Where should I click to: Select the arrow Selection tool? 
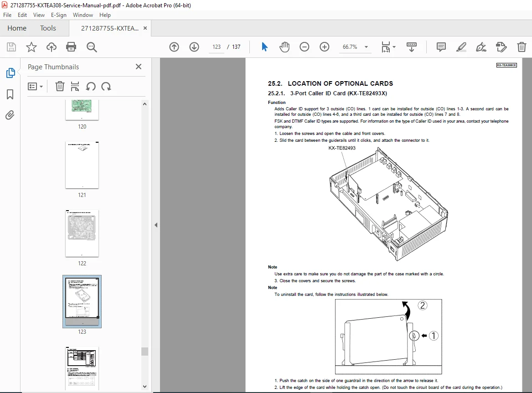(x=265, y=47)
